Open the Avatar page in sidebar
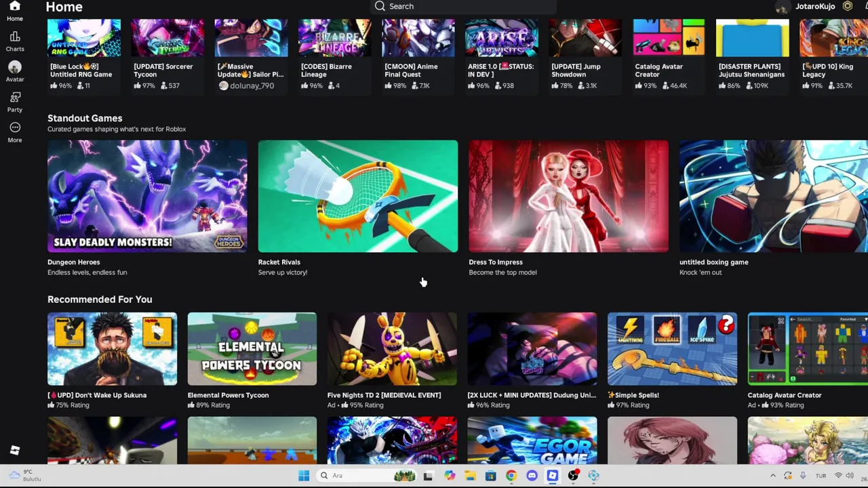This screenshot has width=868, height=488. pyautogui.click(x=15, y=71)
